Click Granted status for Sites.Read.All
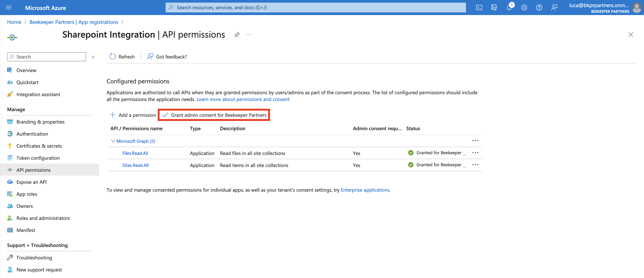644x278 pixels. 437,165
